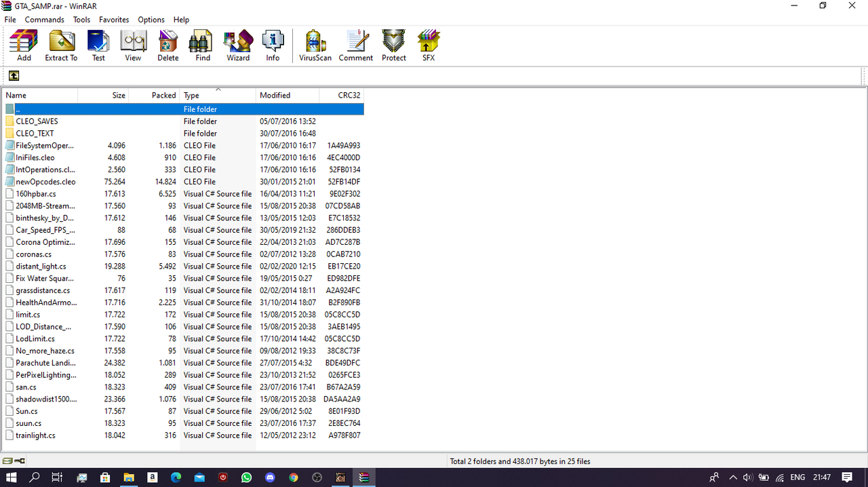Open Chrome from the taskbar
This screenshot has width=868, height=487.
[294, 478]
